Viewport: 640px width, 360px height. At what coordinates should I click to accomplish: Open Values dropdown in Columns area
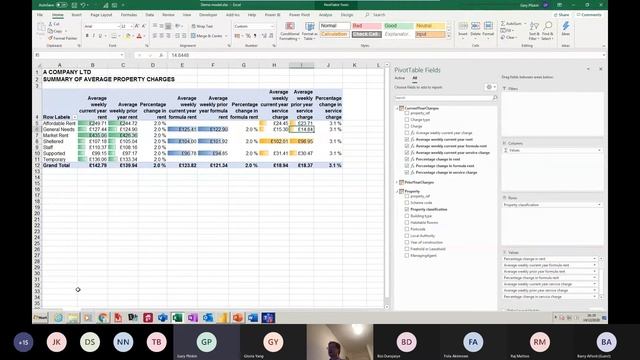599,150
